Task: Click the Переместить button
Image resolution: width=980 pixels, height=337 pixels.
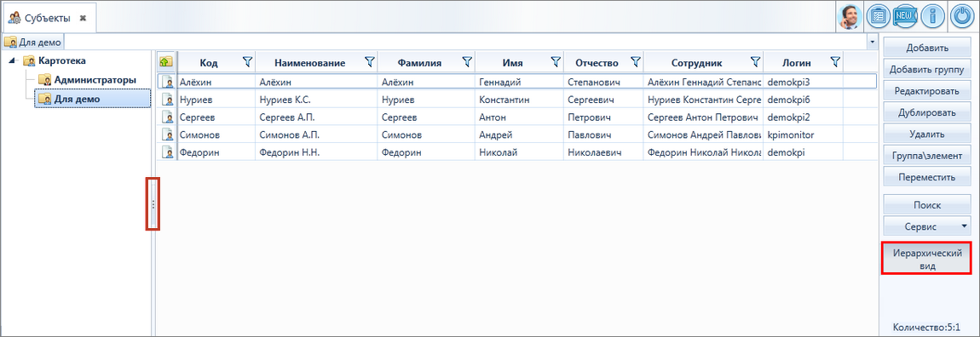Action: 927,177
